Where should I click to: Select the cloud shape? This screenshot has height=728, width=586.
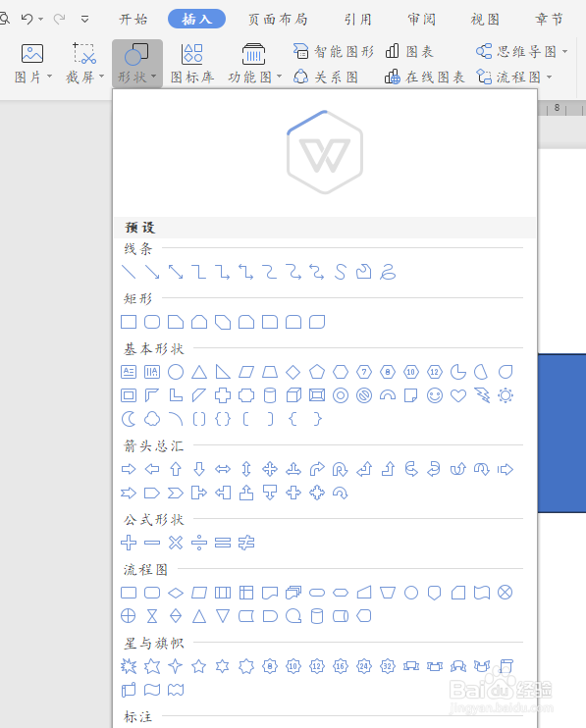pos(152,419)
